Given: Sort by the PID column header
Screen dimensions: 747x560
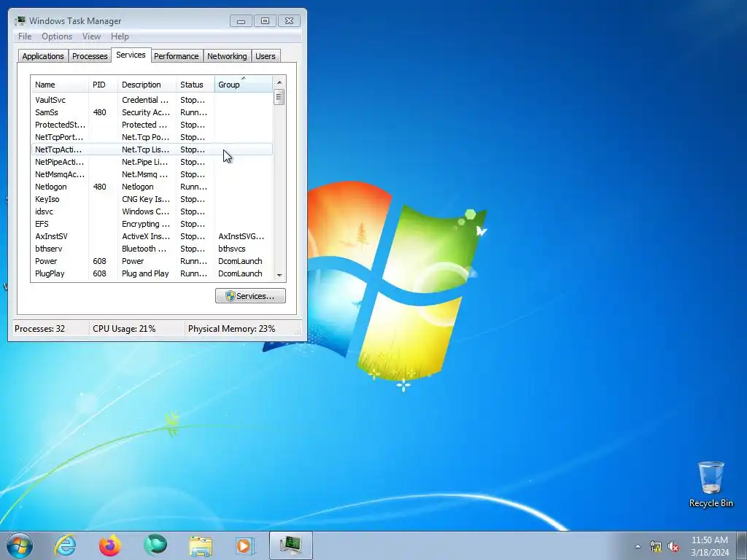Looking at the screenshot, I should [103, 85].
